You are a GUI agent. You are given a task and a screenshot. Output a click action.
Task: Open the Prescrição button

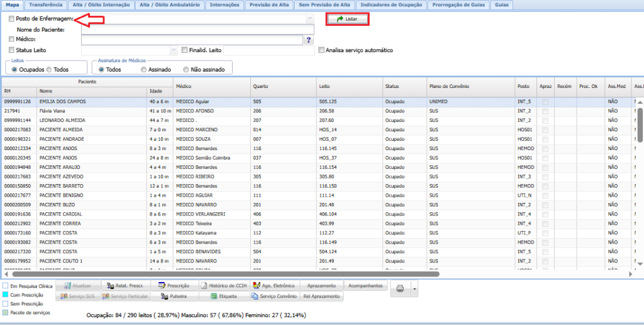tap(175, 286)
